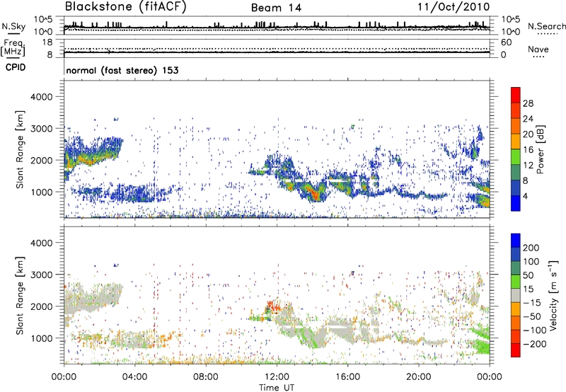
Task: Click the Velocity panel "Slant Range [km]" label
Action: (20, 295)
